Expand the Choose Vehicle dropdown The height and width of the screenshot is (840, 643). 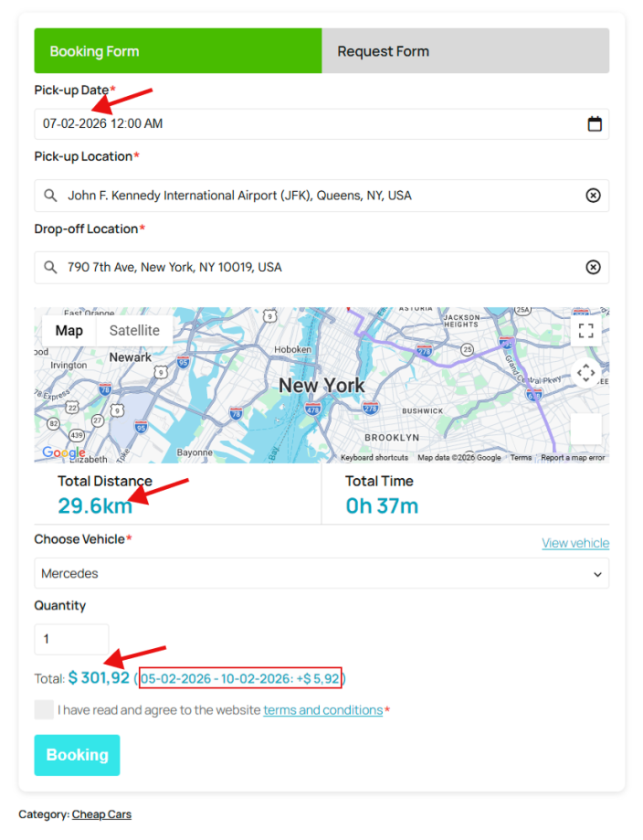click(321, 574)
